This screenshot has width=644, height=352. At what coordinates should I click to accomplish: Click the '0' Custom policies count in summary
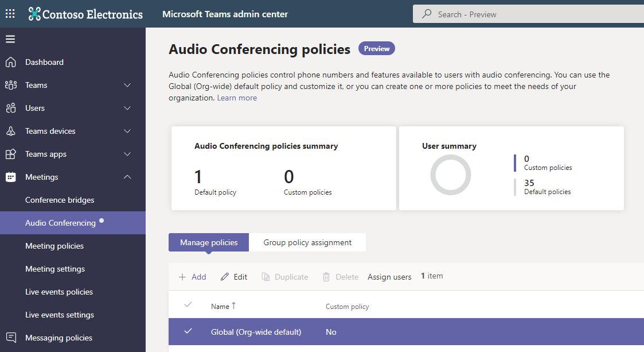click(288, 177)
